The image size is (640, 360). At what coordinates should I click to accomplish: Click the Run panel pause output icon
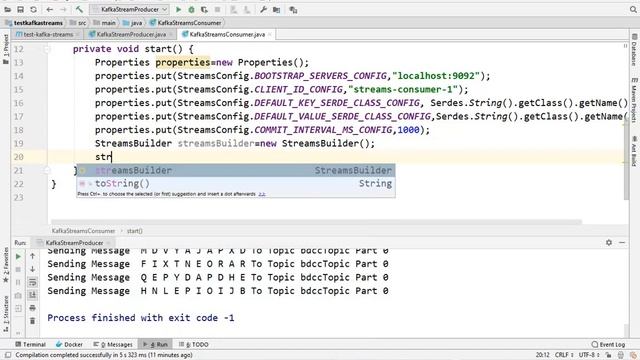[x=18, y=282]
